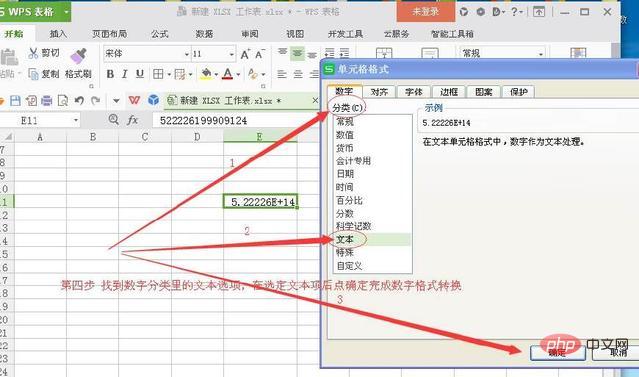Image resolution: width=639 pixels, height=377 pixels.
Task: Open the WPS 表格 application menu arrow
Action: [66, 12]
